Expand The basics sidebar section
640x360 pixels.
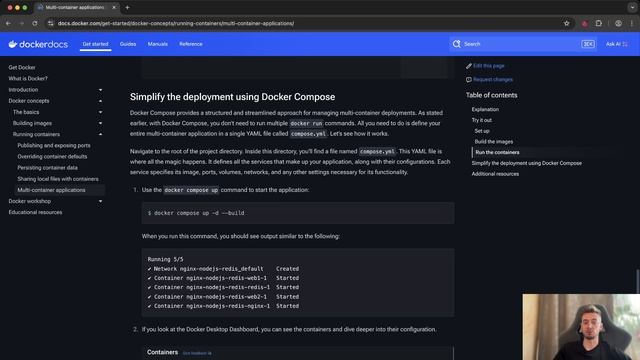100,112
